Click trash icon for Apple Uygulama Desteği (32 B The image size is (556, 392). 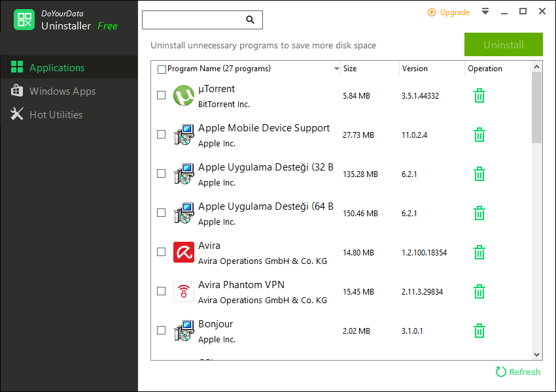coord(479,174)
